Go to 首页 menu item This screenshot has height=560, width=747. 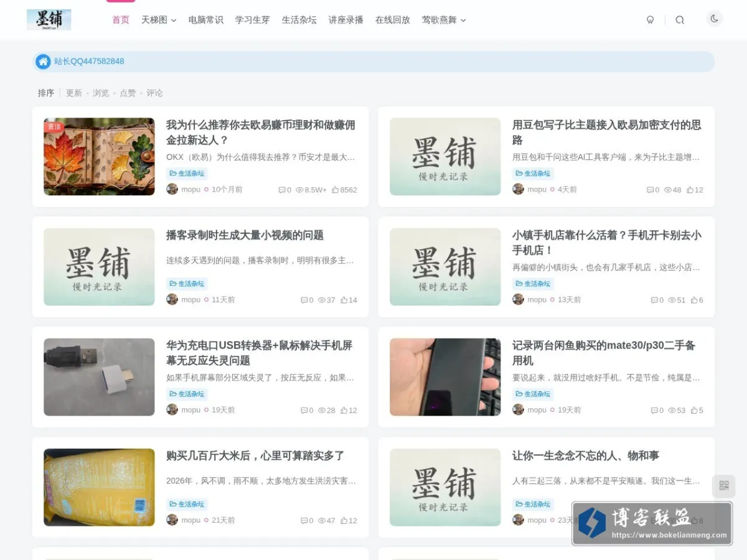(x=121, y=20)
